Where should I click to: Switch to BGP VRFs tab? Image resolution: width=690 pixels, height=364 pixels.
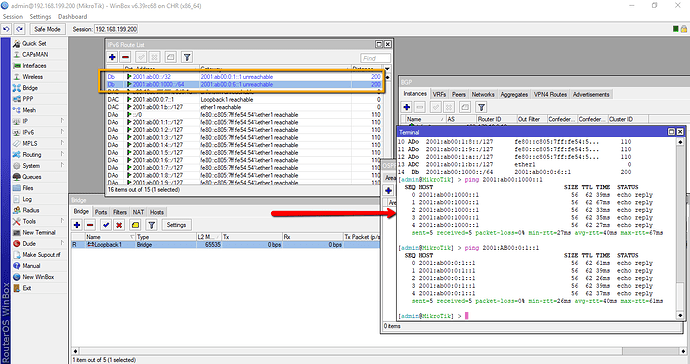point(439,94)
